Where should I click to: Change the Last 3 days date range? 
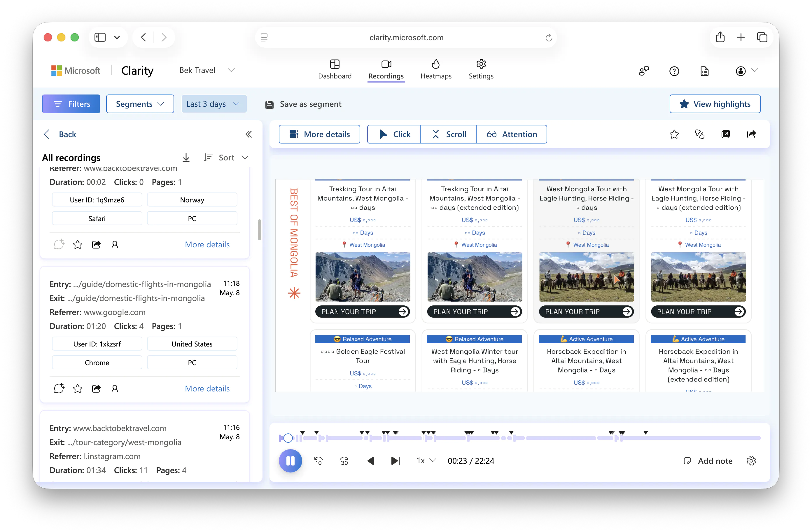214,104
